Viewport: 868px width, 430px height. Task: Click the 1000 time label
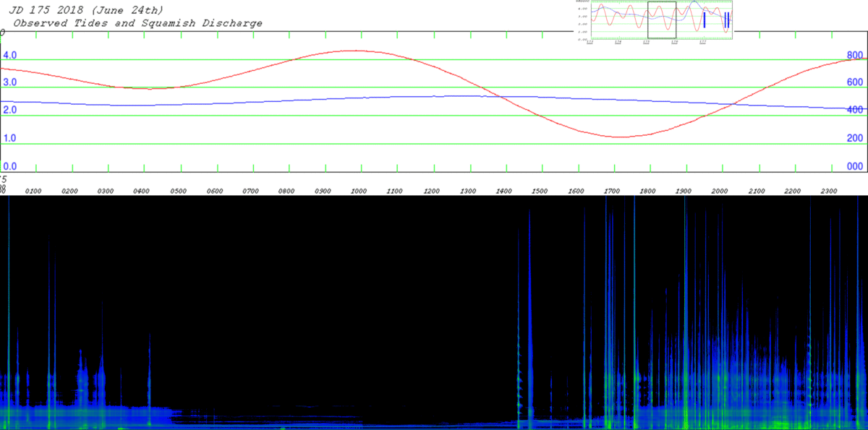tap(359, 191)
